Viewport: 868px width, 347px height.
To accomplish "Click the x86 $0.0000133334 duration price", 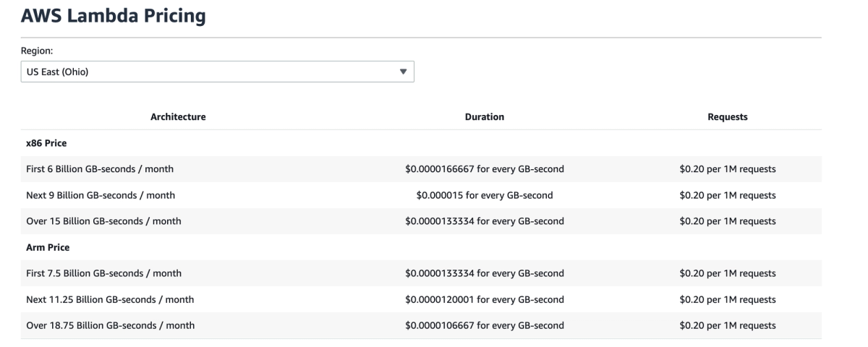I will pos(485,221).
